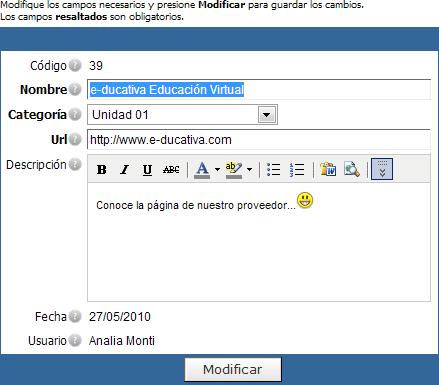Focus the Url field with e-ducativa address
The image size is (439, 385).
[259, 139]
